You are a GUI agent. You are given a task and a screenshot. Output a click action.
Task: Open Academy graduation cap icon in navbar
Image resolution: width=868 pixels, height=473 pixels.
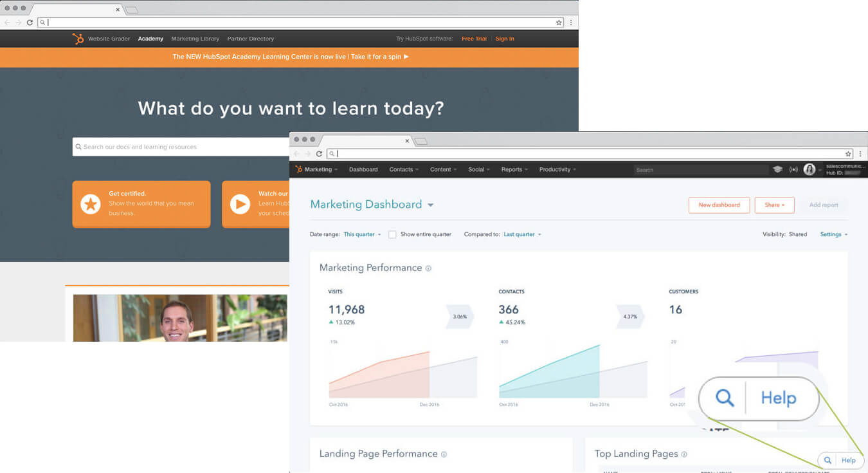pyautogui.click(x=777, y=169)
